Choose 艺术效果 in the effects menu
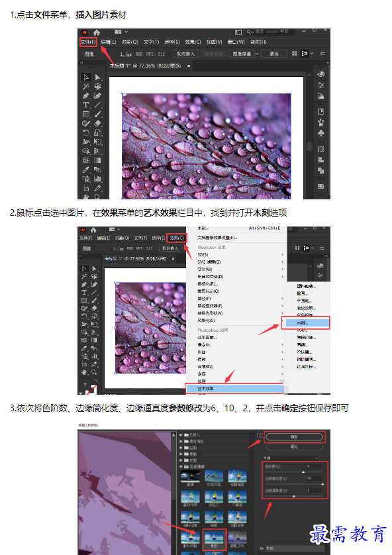 (x=234, y=389)
